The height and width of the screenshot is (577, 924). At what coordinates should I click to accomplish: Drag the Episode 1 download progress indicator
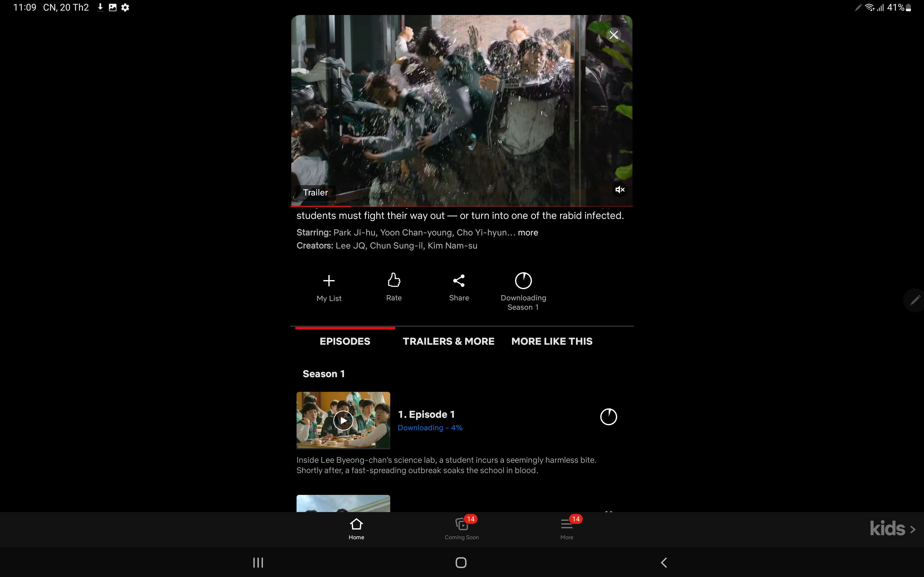608,417
